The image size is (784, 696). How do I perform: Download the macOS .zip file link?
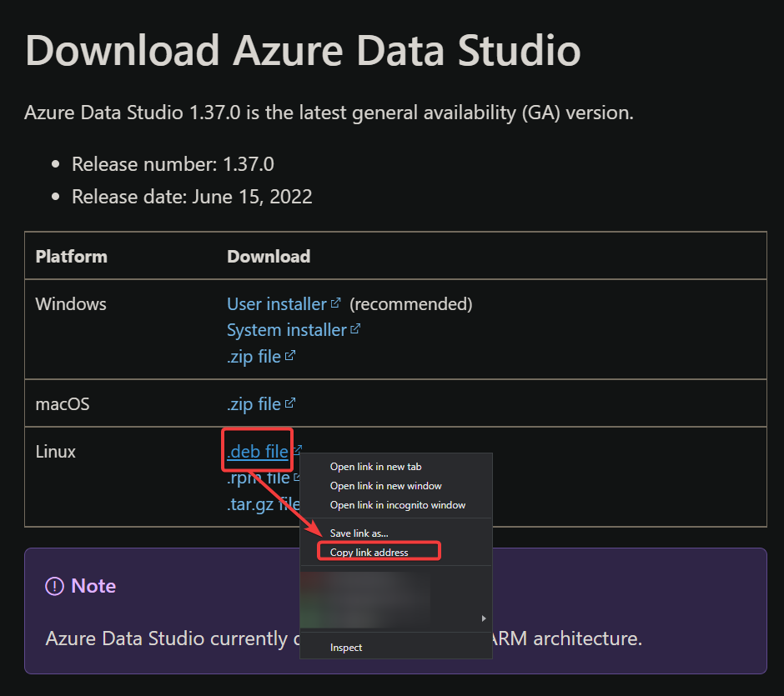[x=254, y=403]
